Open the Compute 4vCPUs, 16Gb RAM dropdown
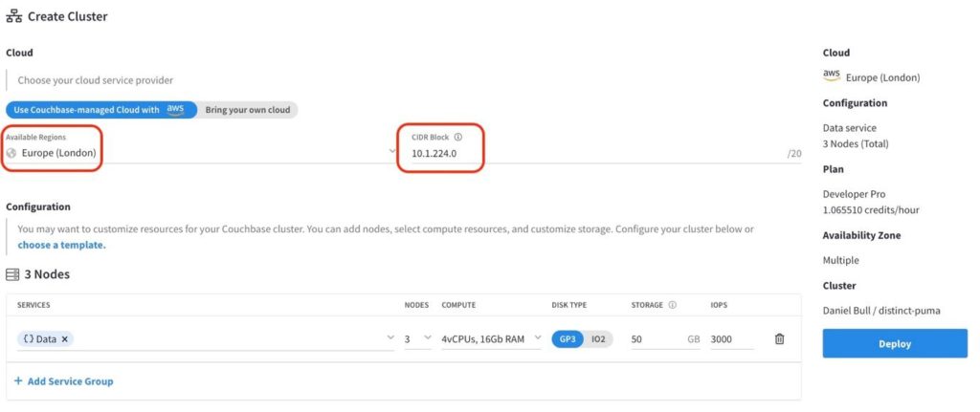 (491, 339)
